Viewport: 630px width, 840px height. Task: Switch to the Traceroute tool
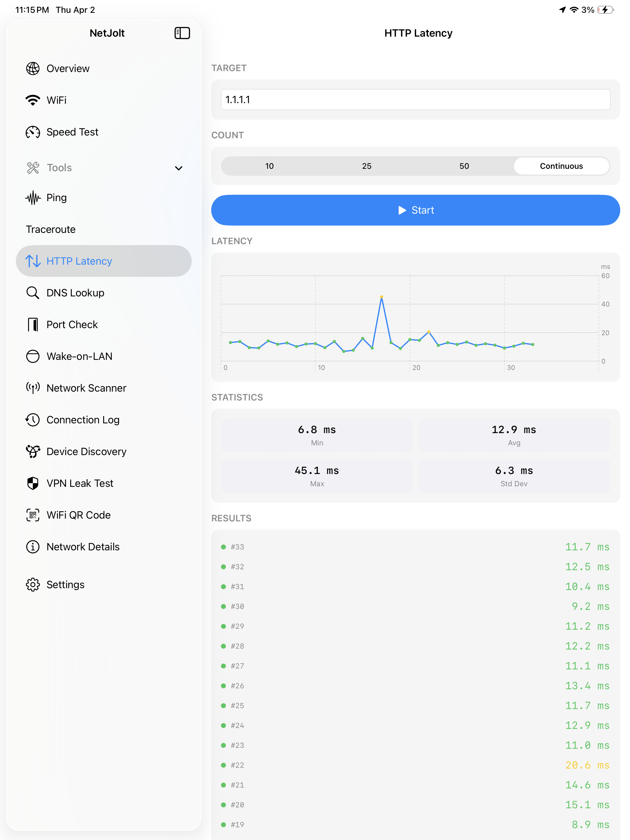(50, 229)
